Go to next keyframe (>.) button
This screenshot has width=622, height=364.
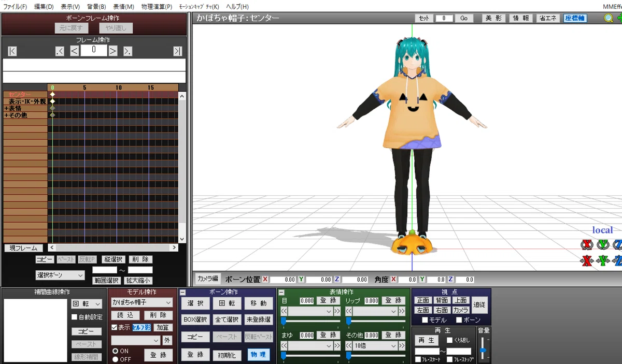(128, 51)
